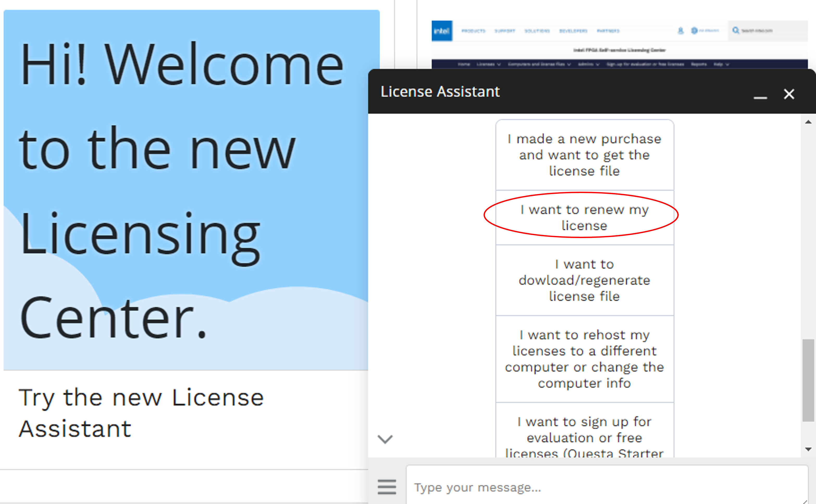Viewport: 816px width, 504px height.
Task: Click the globe language icon
Action: pos(694,31)
